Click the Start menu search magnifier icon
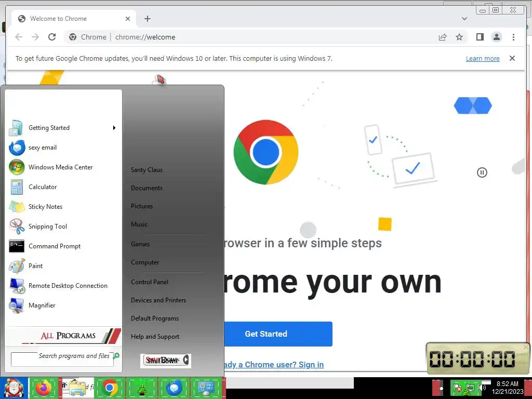The width and height of the screenshot is (532, 399). tap(116, 355)
